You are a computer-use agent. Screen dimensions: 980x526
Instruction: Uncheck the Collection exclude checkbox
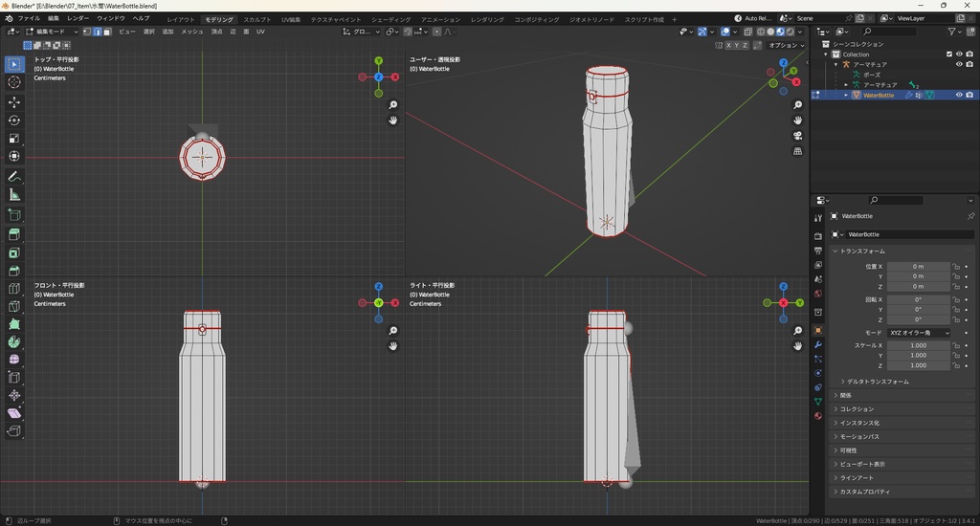[949, 55]
